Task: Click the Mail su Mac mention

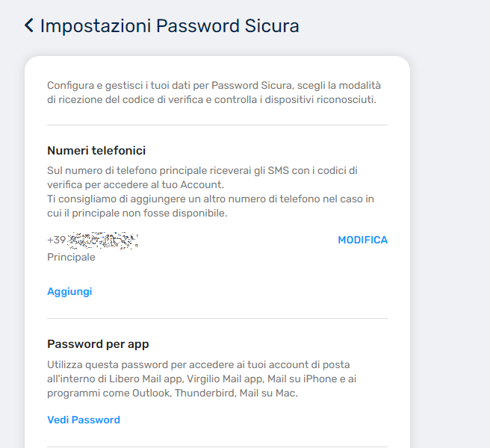Action: [x=268, y=393]
